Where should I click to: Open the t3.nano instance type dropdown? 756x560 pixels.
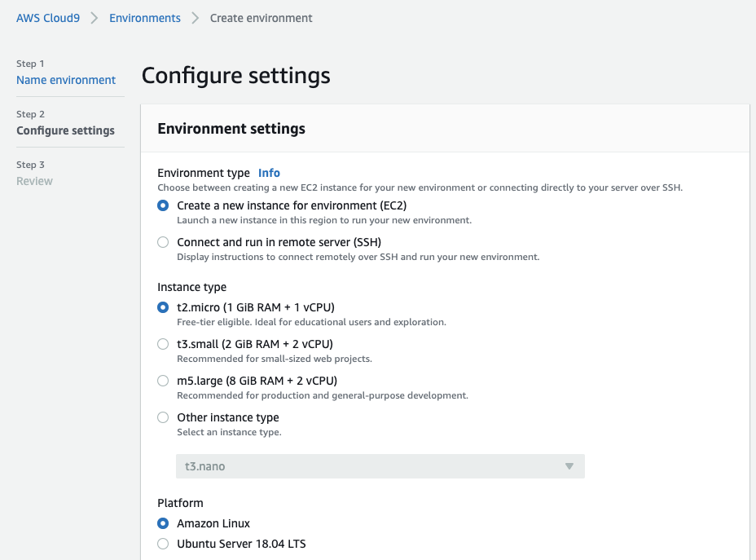point(380,466)
